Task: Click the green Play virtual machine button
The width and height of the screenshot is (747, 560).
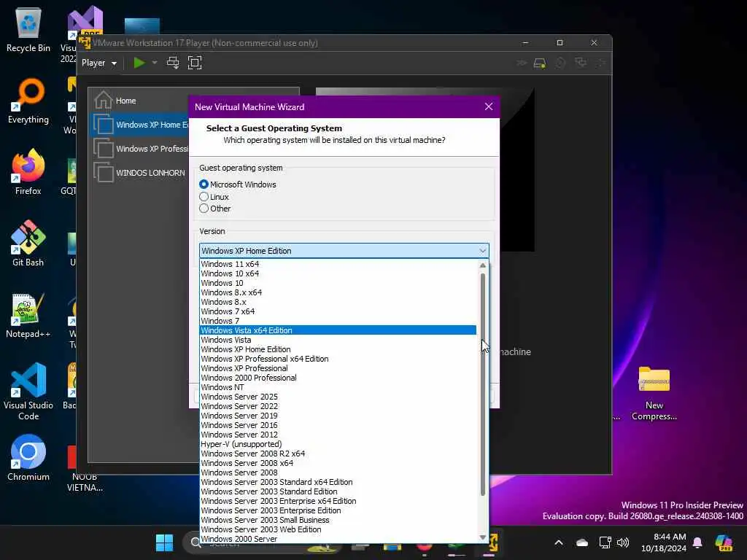Action: click(x=139, y=63)
